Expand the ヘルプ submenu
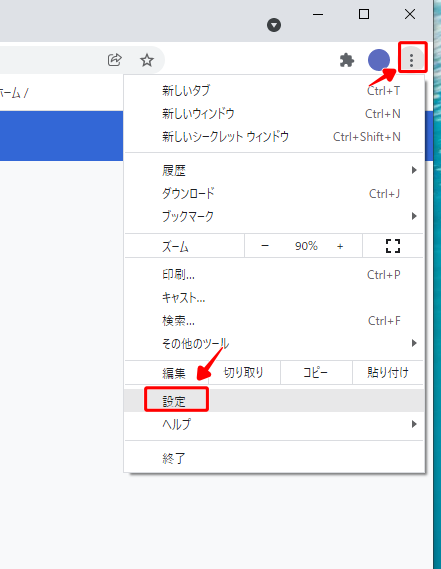This screenshot has width=441, height=569. [x=274, y=424]
